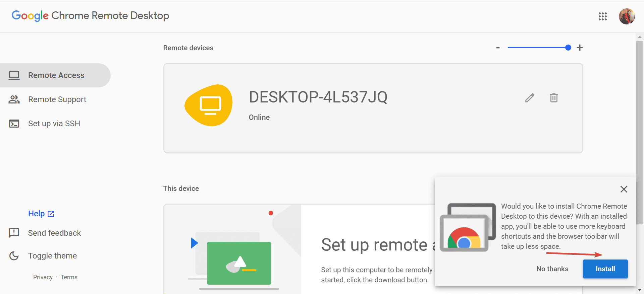Click the minus zoom-out icon
This screenshot has height=294, width=644.
[498, 48]
